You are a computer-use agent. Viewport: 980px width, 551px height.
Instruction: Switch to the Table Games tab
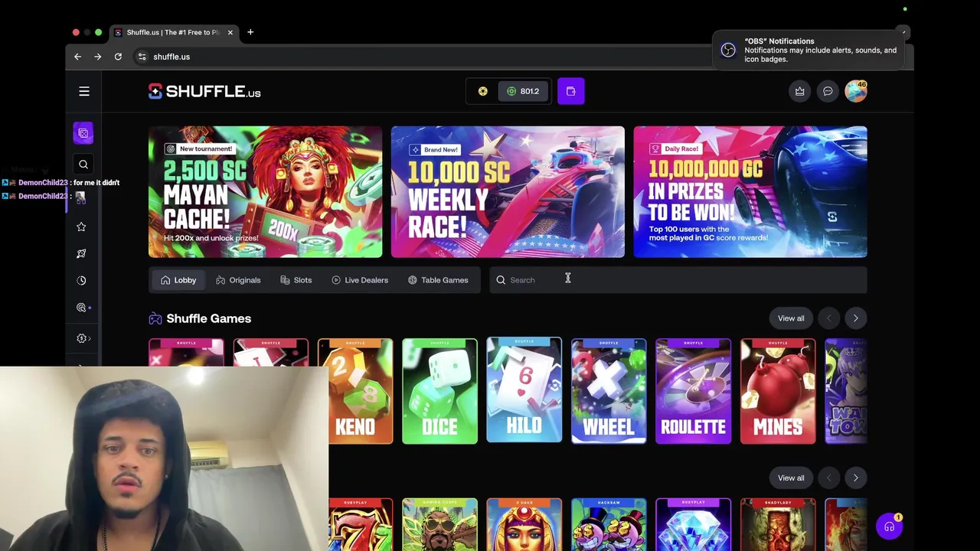(438, 280)
